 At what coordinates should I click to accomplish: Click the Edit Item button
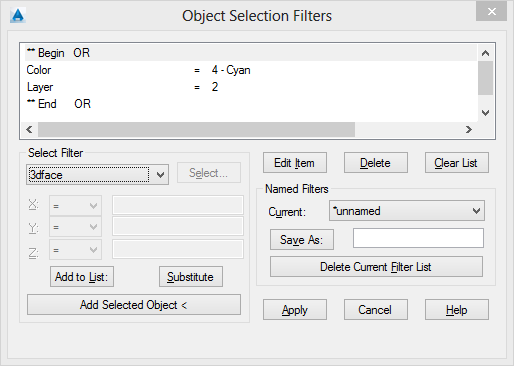(x=295, y=163)
